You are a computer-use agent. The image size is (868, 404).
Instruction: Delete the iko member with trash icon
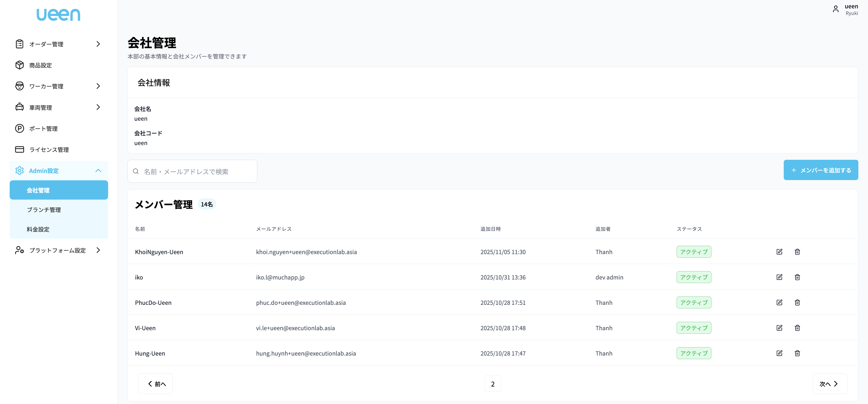point(797,277)
